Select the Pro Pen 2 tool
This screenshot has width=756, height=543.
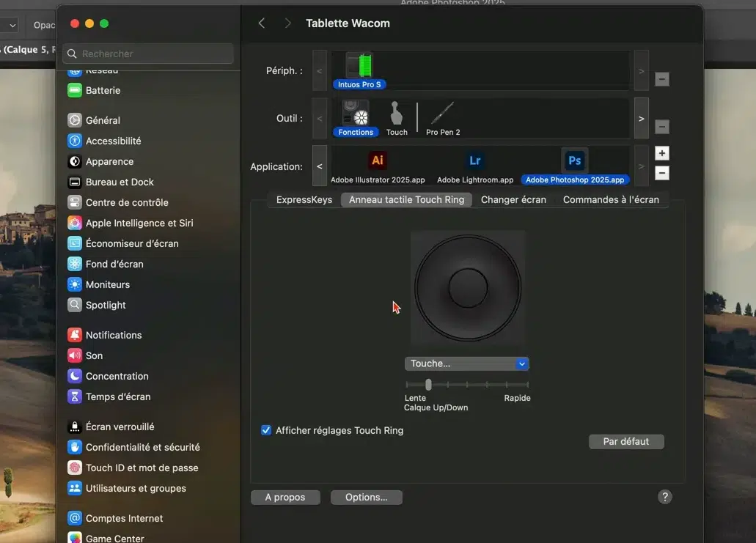tap(443, 119)
